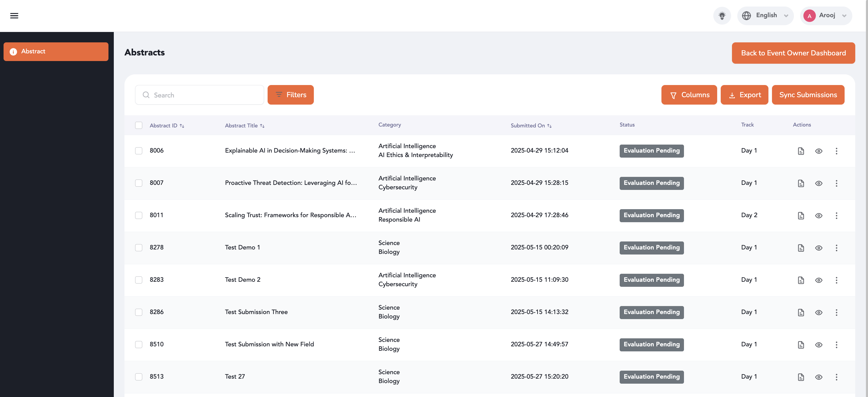Click the Category column header
Image resolution: width=868 pixels, height=397 pixels.
(389, 125)
